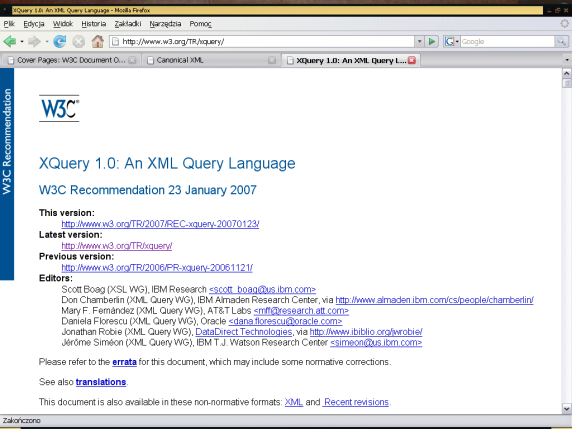Click the scott_boag@us.ibm.com email link

click(x=262, y=289)
